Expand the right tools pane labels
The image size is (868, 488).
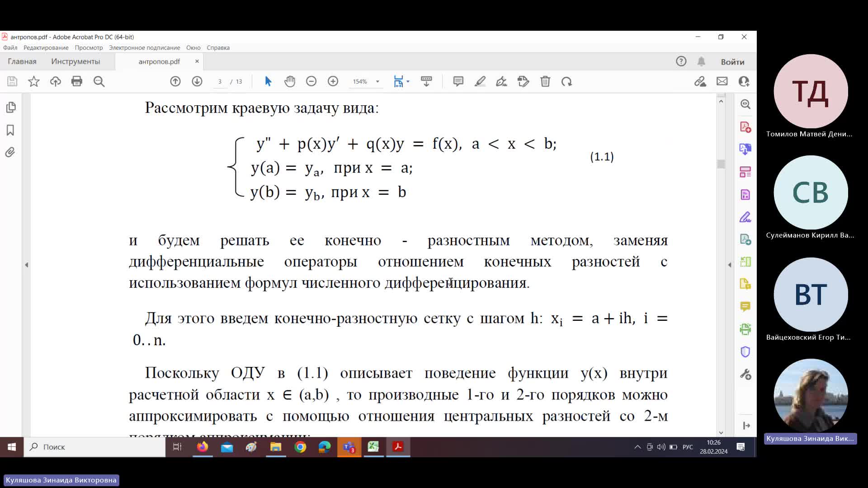(746, 426)
